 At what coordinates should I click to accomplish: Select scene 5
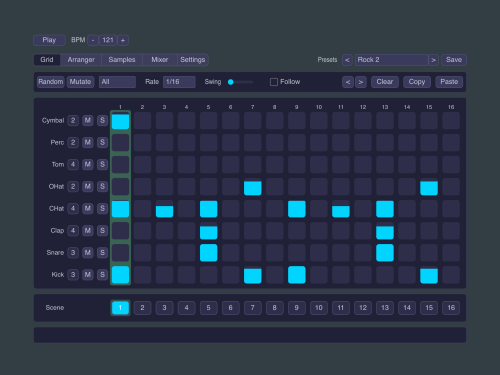tap(209, 308)
